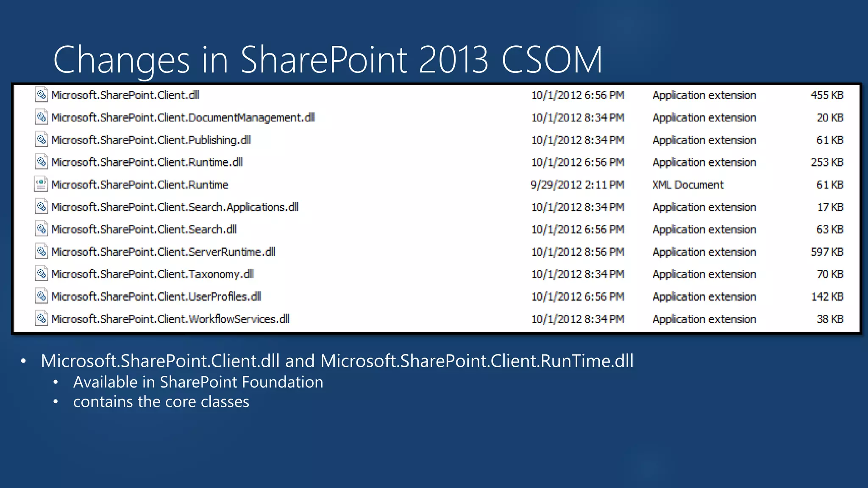Select file name Microsoft.SharePoint.Client.Search.dll

(144, 230)
